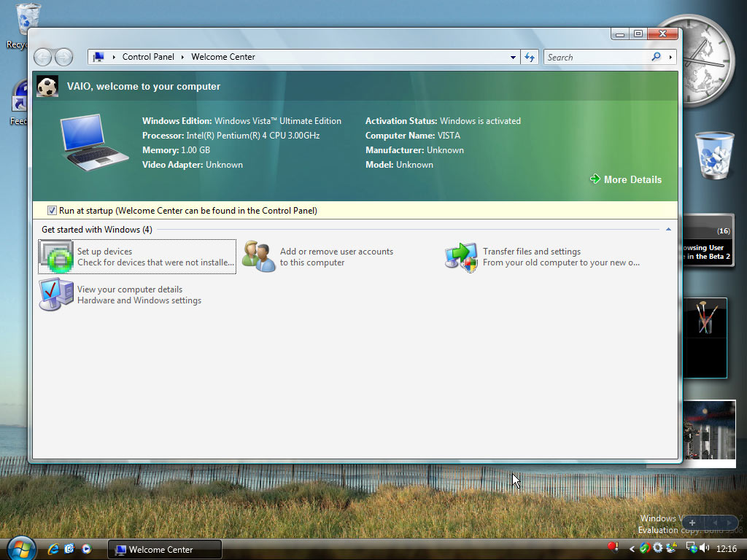
Task: Click the red security alert tray icon
Action: coord(613,548)
